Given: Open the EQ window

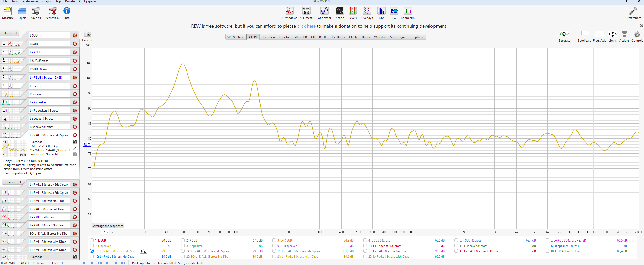Looking at the screenshot, I should [x=394, y=13].
